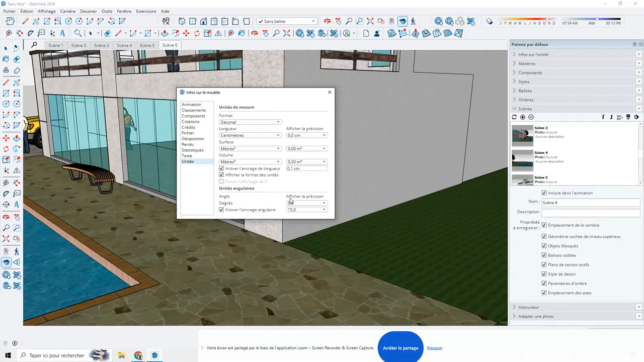Select Animation in the model info list
The image size is (644, 362).
tap(191, 105)
